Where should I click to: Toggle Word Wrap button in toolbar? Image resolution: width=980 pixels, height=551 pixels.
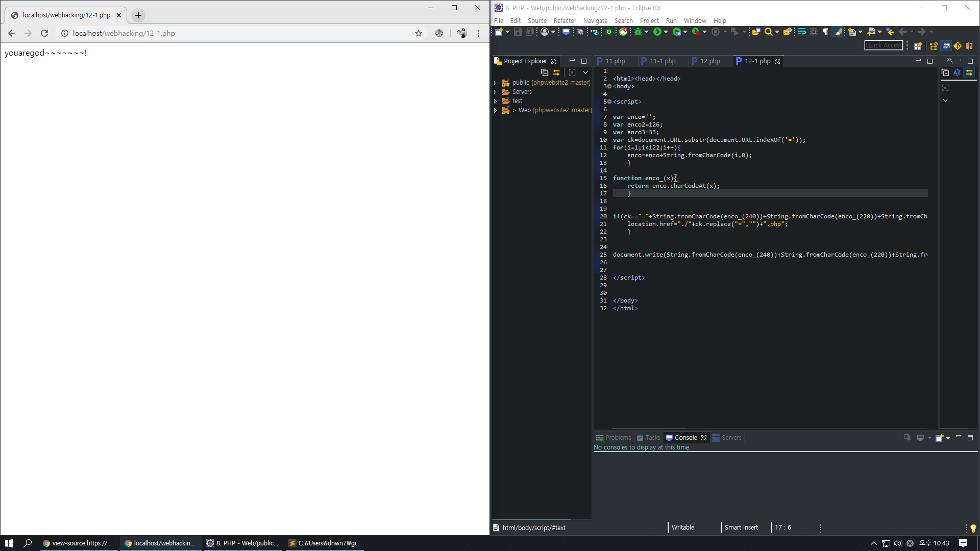(x=802, y=32)
